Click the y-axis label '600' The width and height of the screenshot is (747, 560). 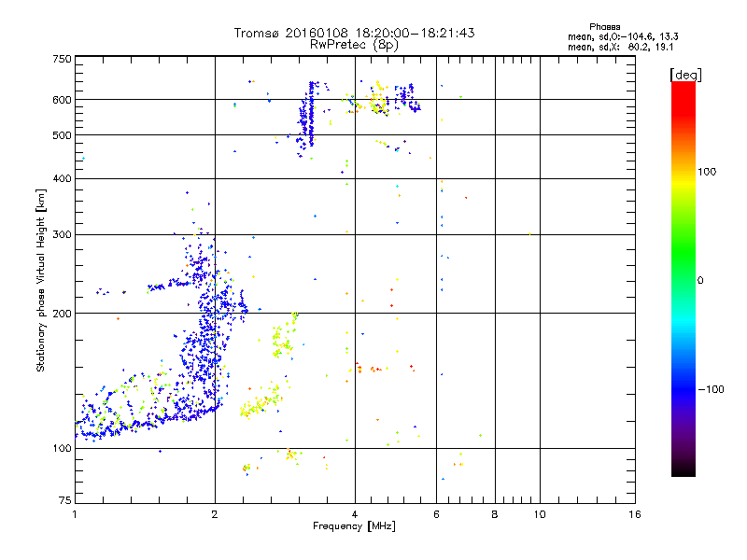pos(62,100)
